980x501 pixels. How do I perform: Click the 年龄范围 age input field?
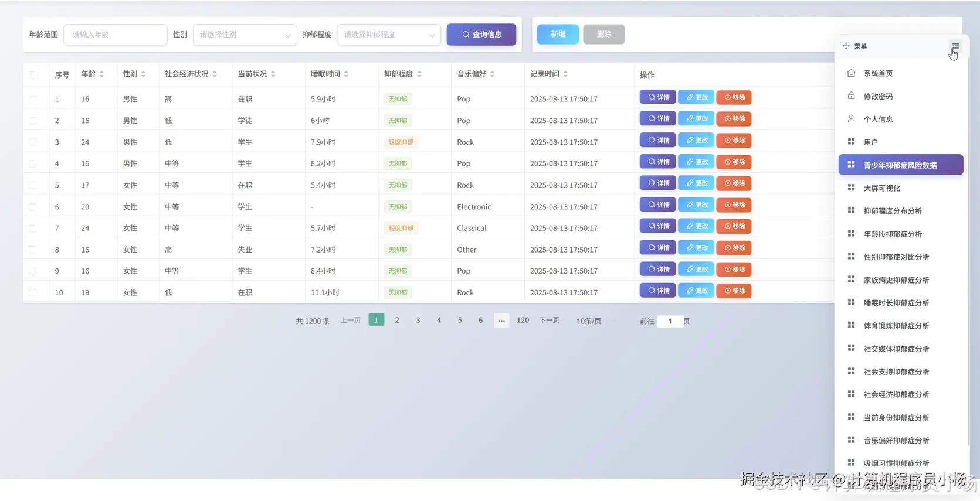pyautogui.click(x=116, y=35)
